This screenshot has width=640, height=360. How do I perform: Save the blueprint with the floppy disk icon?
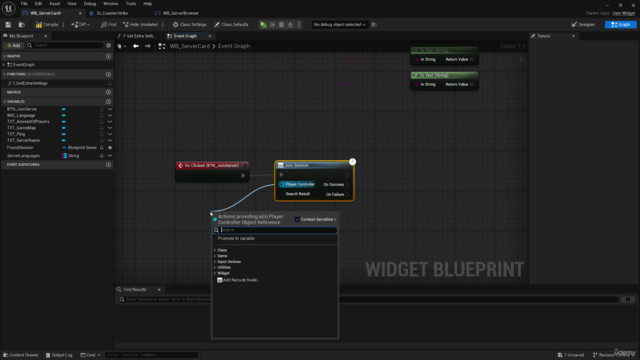pos(8,24)
